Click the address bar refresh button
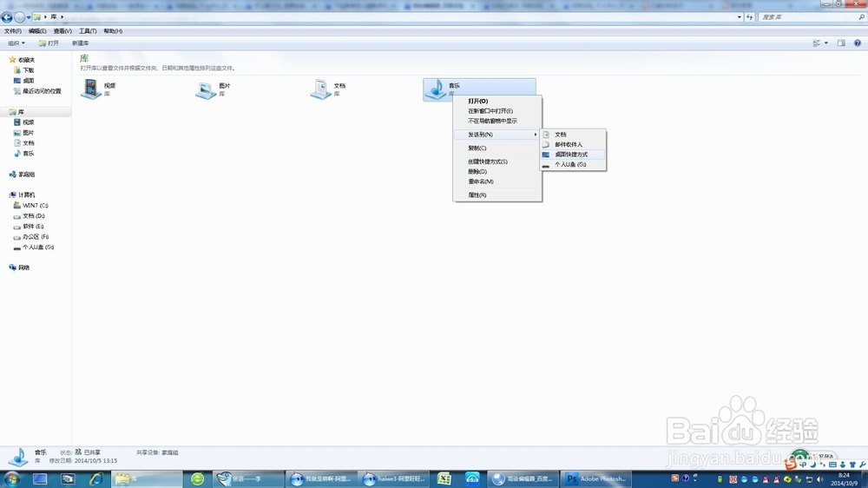Viewport: 868px width, 488px height. pyautogui.click(x=750, y=17)
